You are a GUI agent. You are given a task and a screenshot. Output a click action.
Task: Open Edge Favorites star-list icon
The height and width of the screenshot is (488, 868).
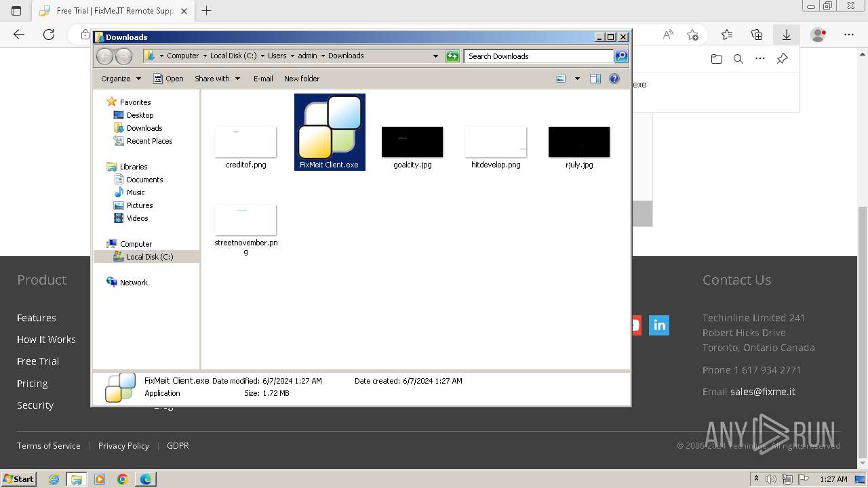coord(727,35)
